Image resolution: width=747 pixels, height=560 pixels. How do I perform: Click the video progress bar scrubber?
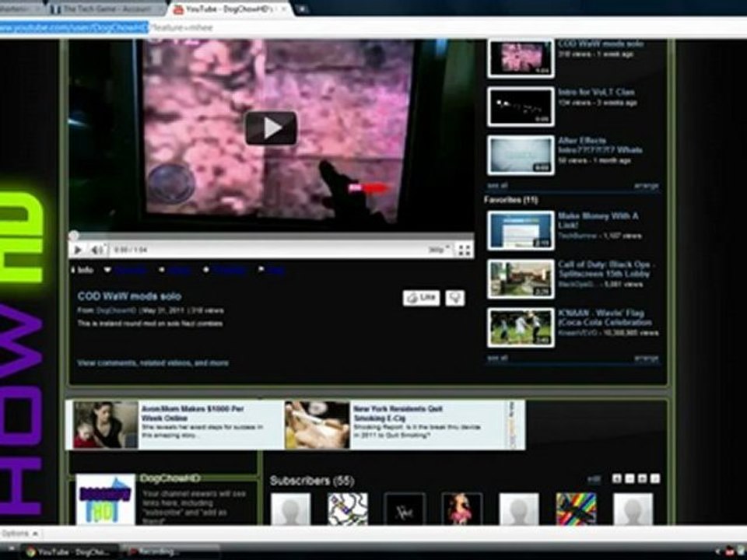[73, 235]
